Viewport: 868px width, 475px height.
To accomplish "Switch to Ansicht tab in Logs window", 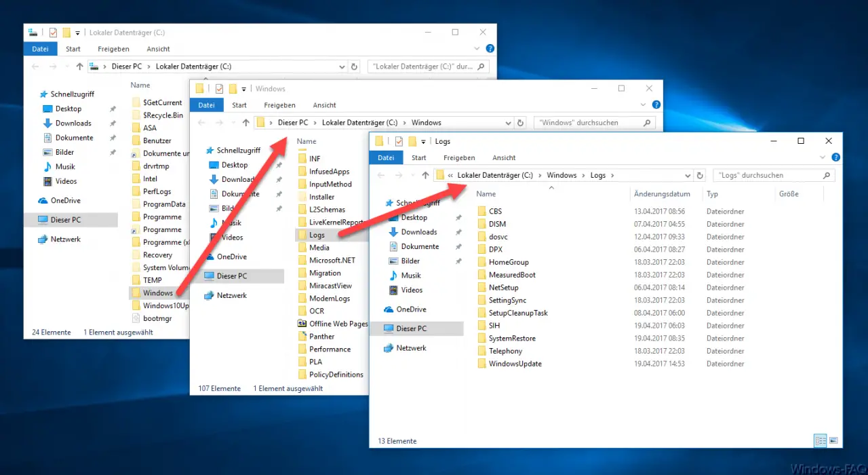I will (x=504, y=157).
